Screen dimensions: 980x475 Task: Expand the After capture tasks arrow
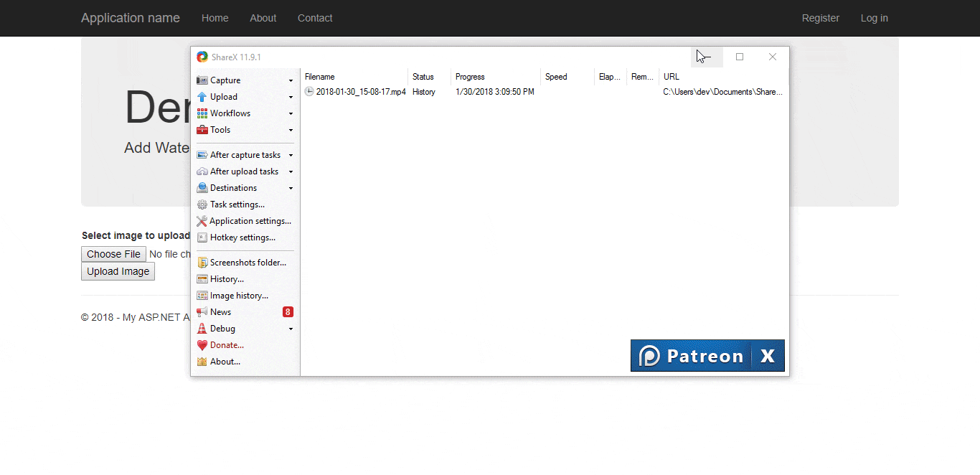(291, 156)
